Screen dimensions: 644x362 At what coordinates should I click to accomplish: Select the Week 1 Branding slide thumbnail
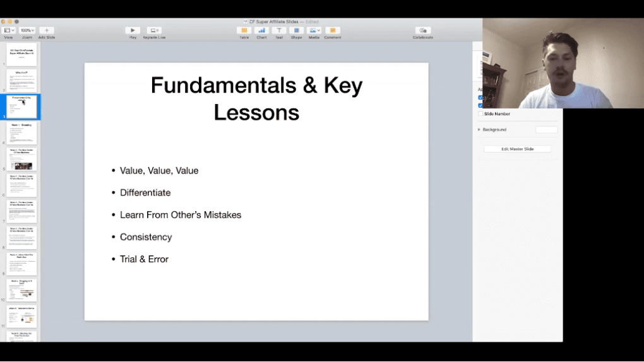[x=21, y=133]
